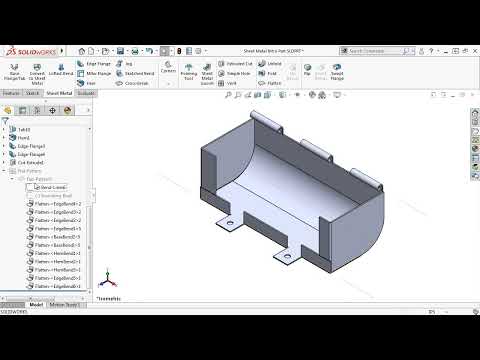Click the Rebuild traffic light icon
480x360 pixels.
coord(179,51)
